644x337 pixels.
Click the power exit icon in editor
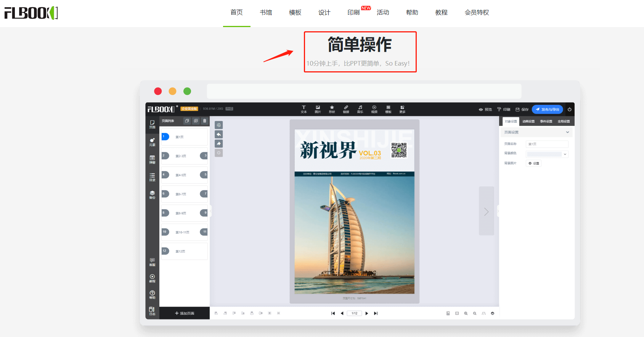pyautogui.click(x=569, y=109)
